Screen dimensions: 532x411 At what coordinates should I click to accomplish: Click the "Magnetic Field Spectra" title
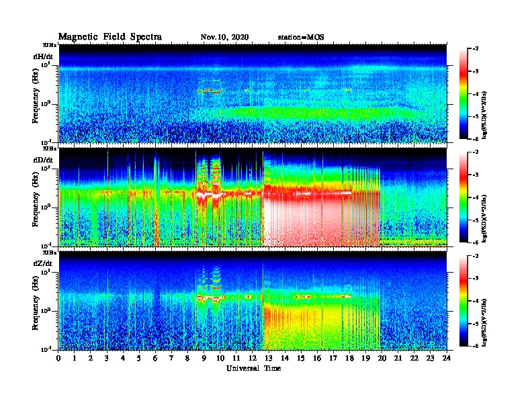coord(110,37)
